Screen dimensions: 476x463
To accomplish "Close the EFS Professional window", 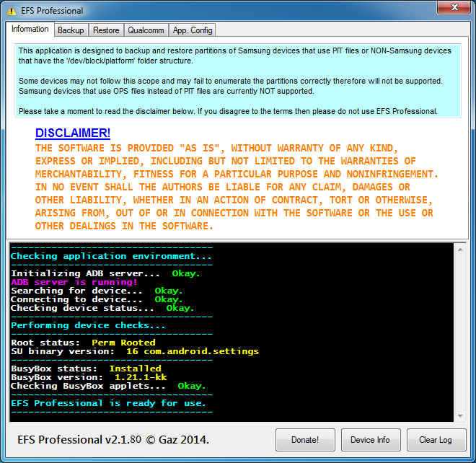I will (x=454, y=7).
